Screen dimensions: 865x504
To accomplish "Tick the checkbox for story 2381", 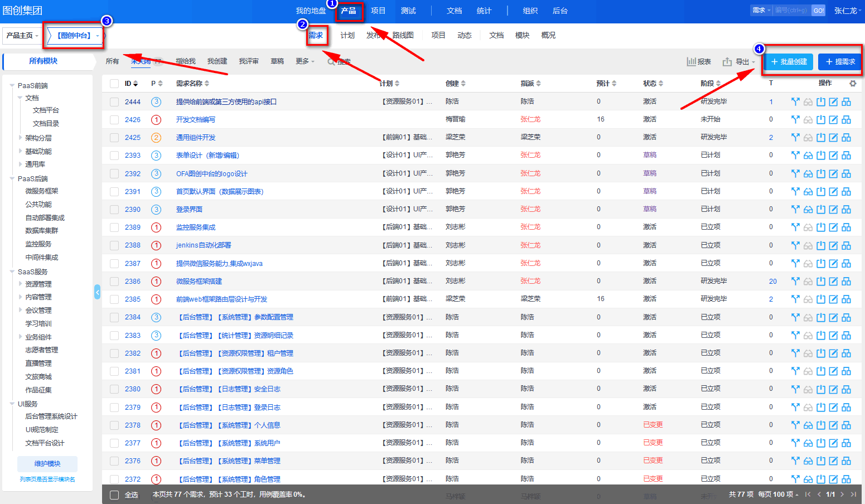I will [114, 371].
